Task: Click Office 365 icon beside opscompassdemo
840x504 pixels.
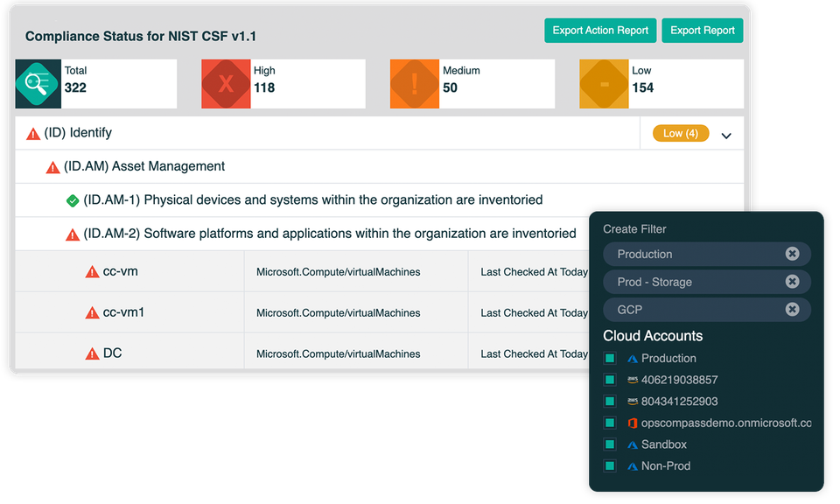Action: pyautogui.click(x=633, y=423)
